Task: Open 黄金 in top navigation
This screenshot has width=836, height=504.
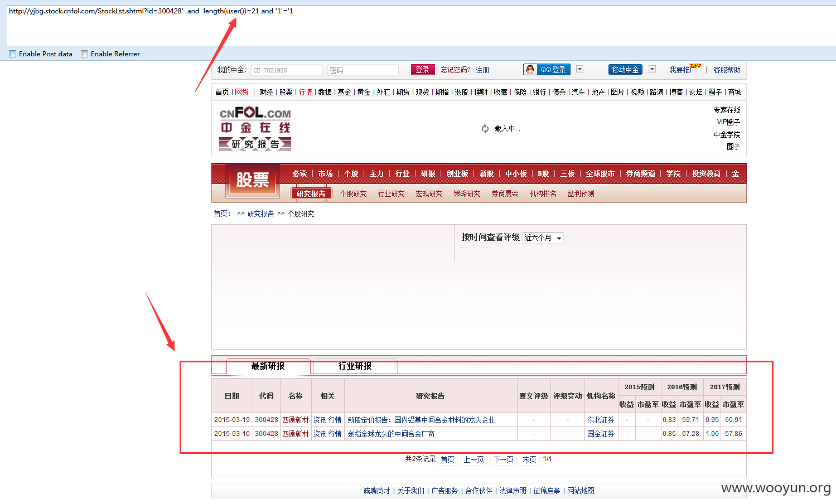Action: (x=364, y=92)
